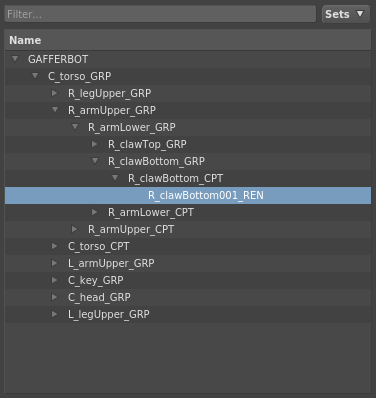
Task: Select the C_head_GRP row label
Action: [99, 297]
